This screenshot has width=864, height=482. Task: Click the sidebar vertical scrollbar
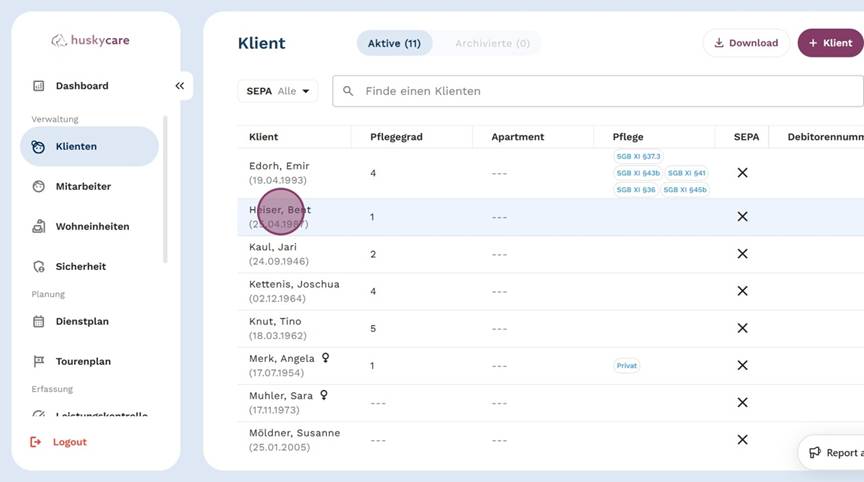pos(166,190)
